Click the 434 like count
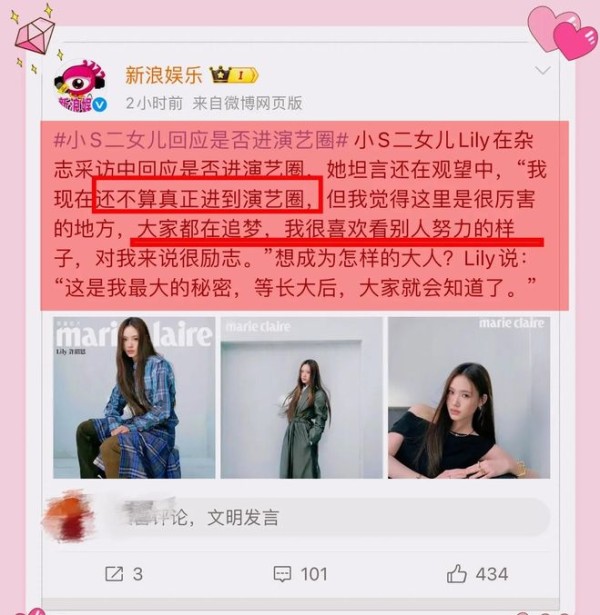The height and width of the screenshot is (615, 600). click(492, 574)
